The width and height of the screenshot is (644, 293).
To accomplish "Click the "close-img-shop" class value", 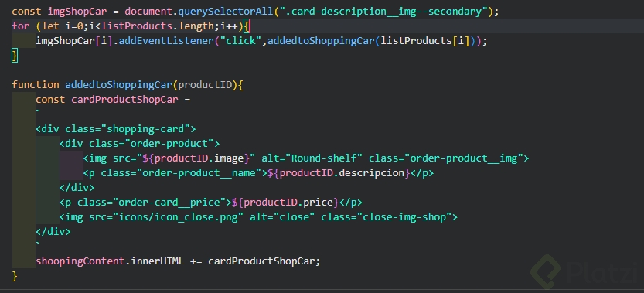I will coord(404,217).
